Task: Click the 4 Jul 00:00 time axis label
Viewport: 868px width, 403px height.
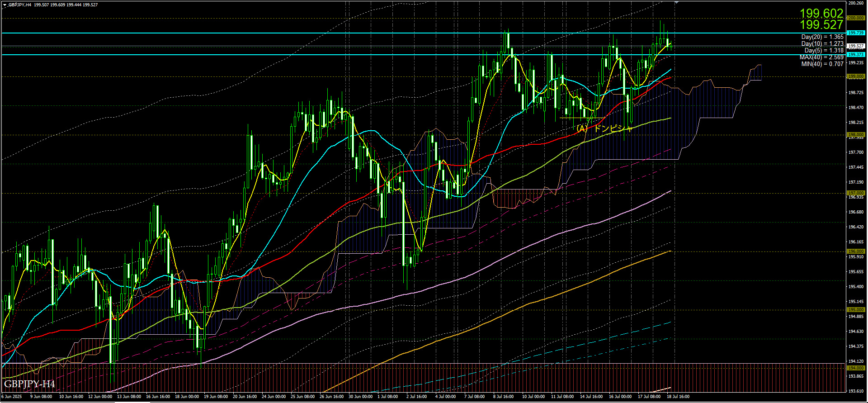Action: 446,397
